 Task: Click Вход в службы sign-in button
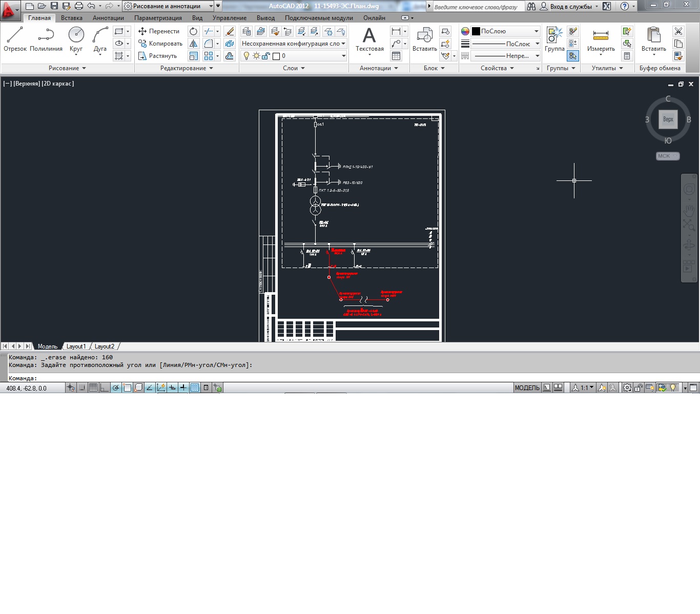[x=569, y=7]
